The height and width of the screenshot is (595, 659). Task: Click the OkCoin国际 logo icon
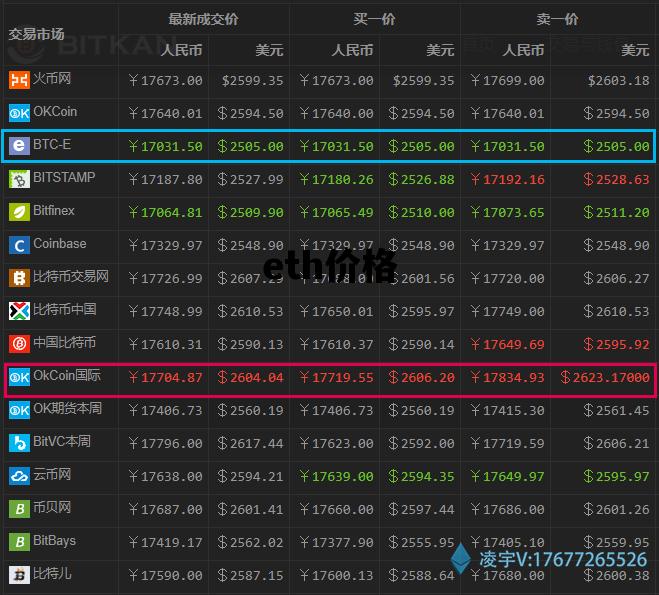click(x=19, y=377)
